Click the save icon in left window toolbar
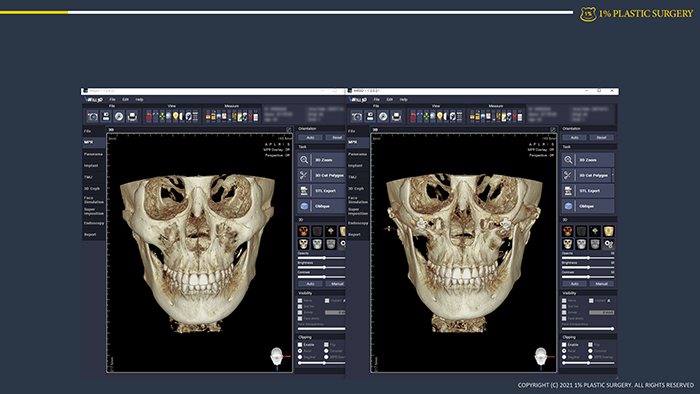This screenshot has height=394, width=700. tap(106, 116)
